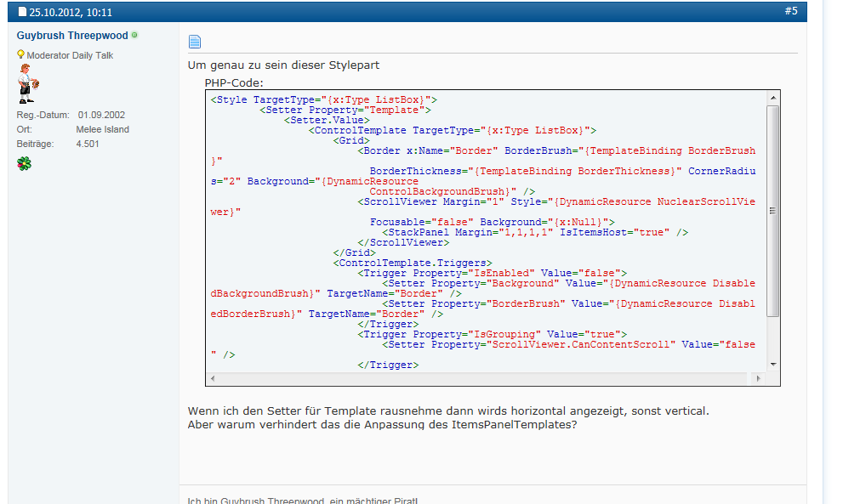Click the Moderator Daily Talk title text
Screen dimensions: 843x504
pos(70,55)
